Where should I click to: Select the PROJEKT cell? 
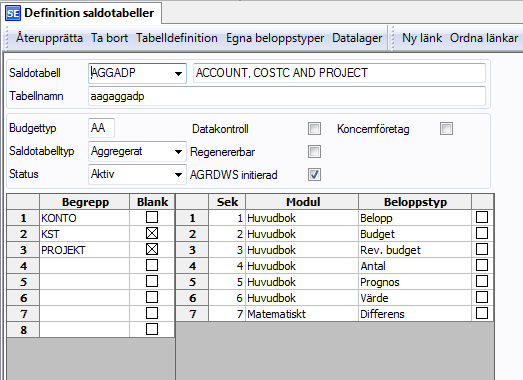85,250
